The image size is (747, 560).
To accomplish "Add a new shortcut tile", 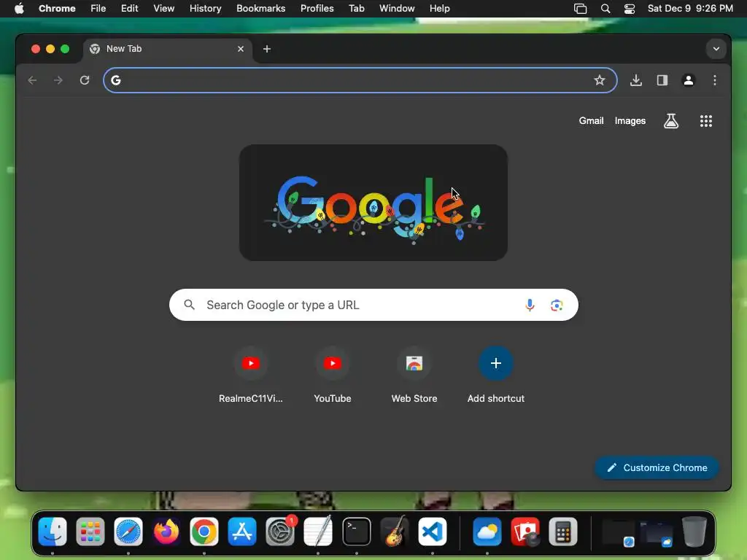I will point(496,376).
